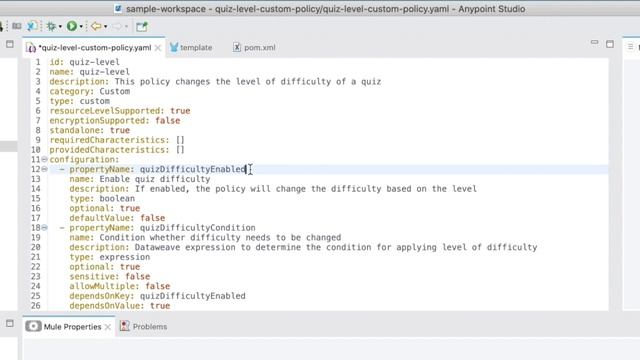Click 'id: quiz-level' on line 1
640x360 pixels.
pyautogui.click(x=84, y=62)
